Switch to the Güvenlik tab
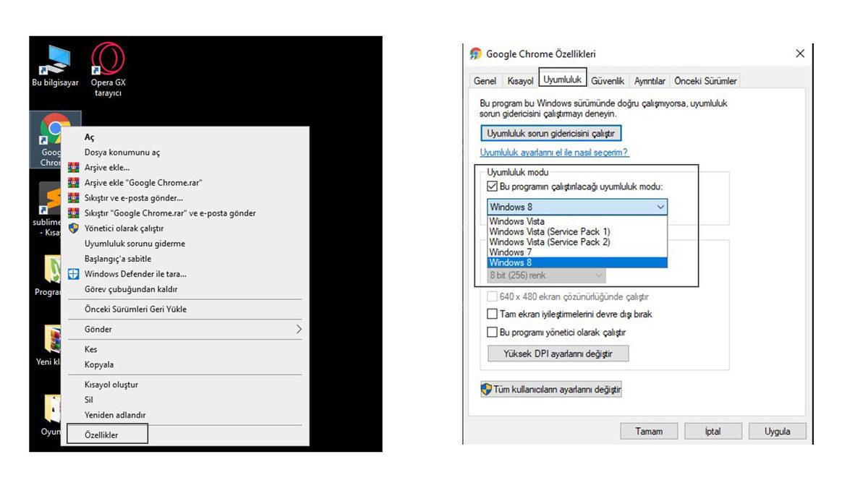The width and height of the screenshot is (868, 488). point(608,81)
